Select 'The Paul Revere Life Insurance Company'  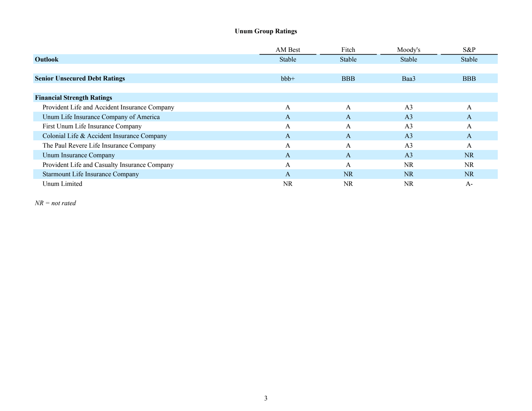pyautogui.click(x=99, y=145)
